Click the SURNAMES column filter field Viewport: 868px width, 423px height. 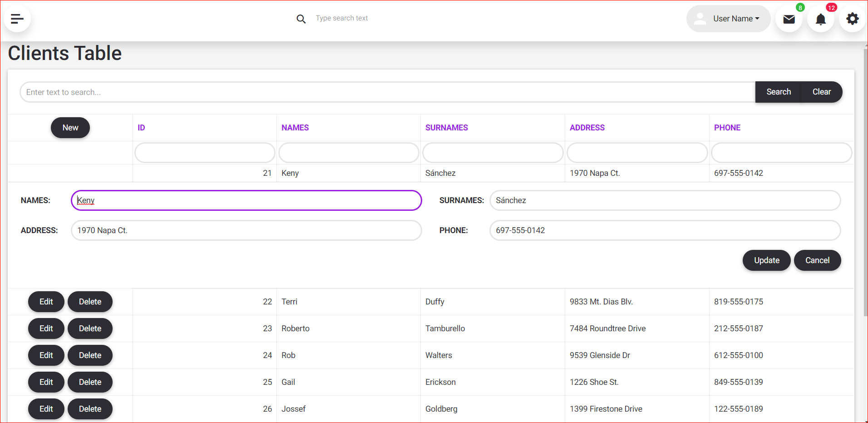493,153
